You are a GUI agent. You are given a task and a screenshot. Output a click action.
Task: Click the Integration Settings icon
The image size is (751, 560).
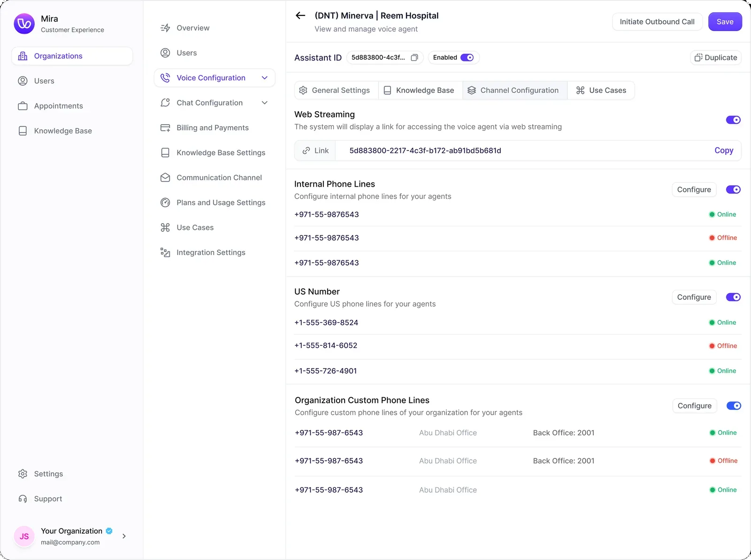pos(165,252)
